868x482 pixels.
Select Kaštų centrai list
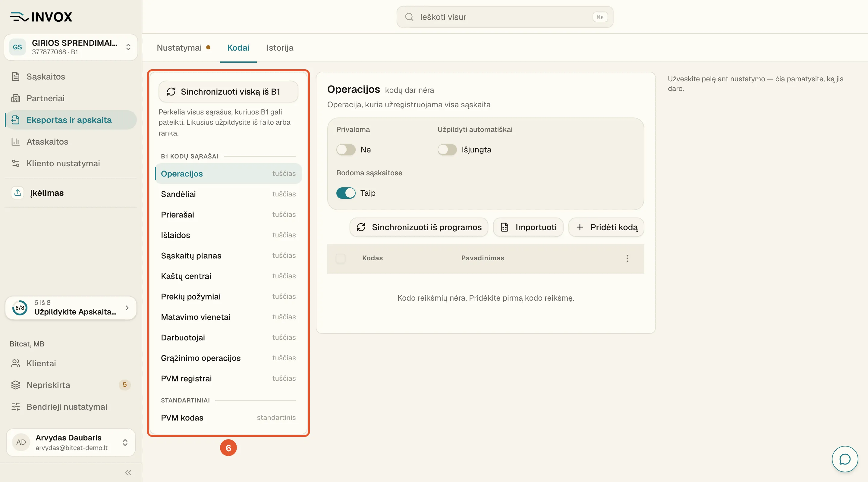(x=228, y=276)
